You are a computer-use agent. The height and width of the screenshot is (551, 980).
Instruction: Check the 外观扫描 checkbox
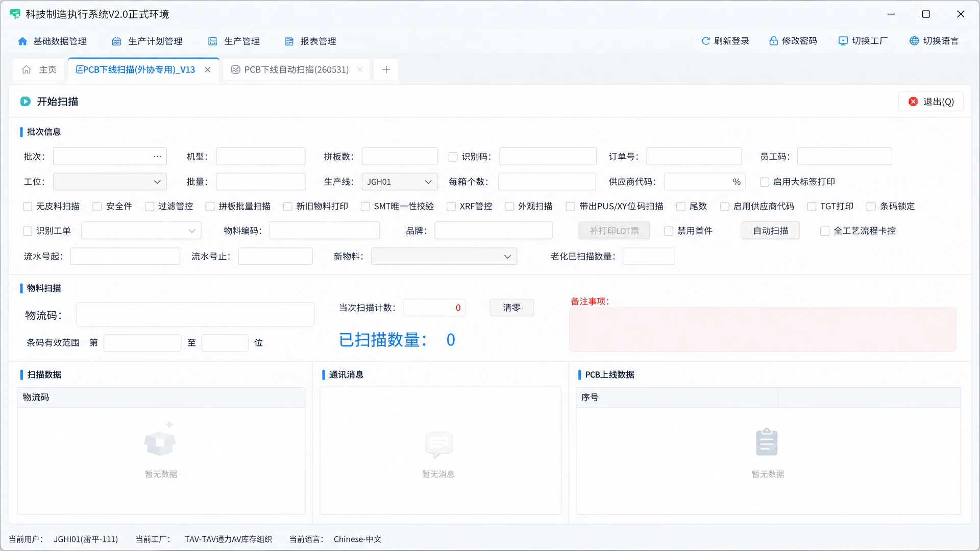point(509,207)
